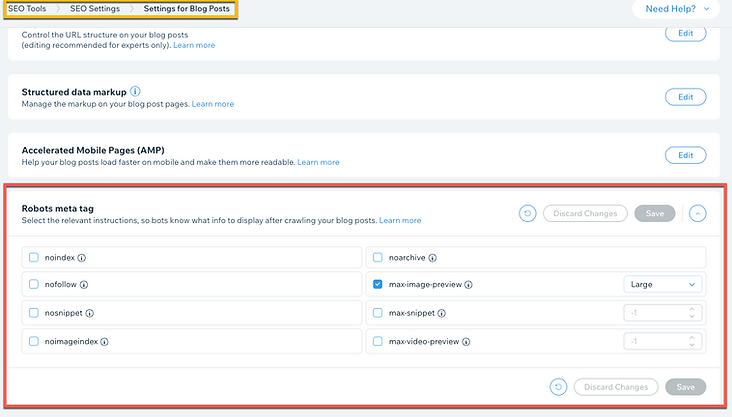The width and height of the screenshot is (732, 417).
Task: Click reset icon beside top Discard Changes
Action: tap(528, 213)
